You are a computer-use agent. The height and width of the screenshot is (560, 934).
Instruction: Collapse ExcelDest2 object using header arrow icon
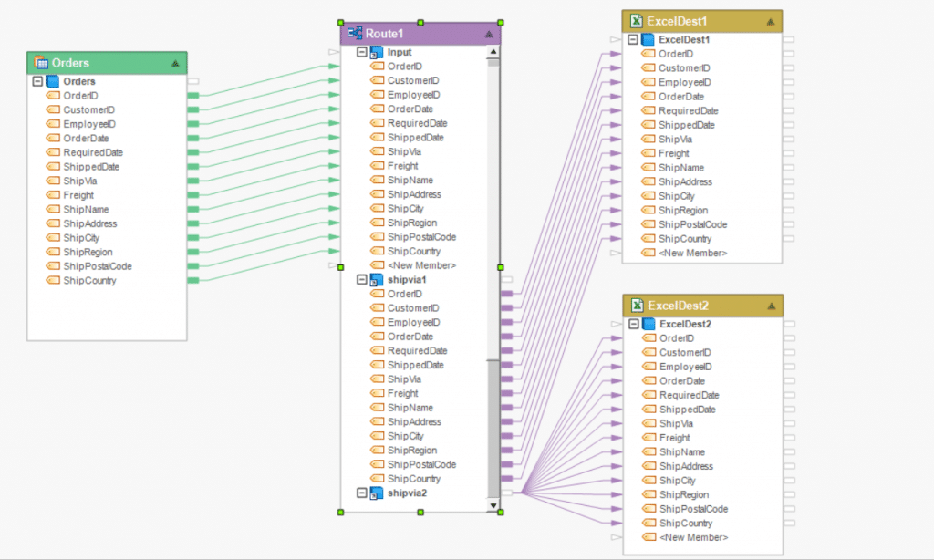pyautogui.click(x=771, y=306)
